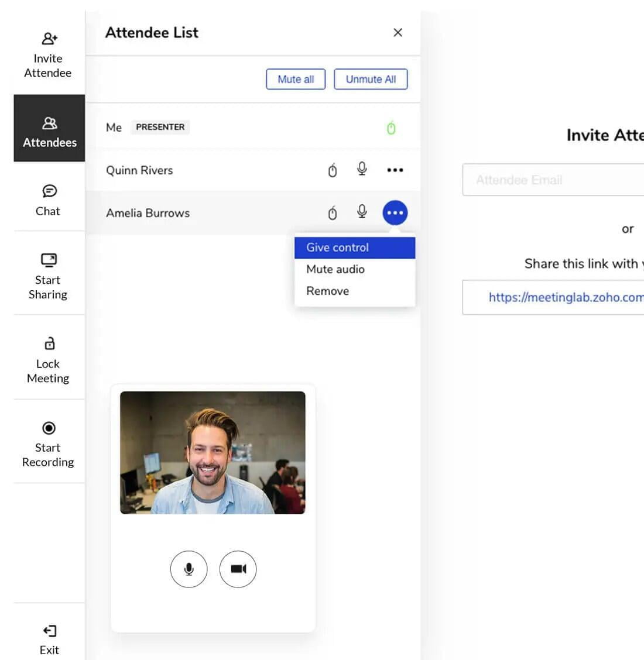Screen dimensions: 644x660
Task: Click the Start Sharing screen icon
Action: (x=49, y=260)
